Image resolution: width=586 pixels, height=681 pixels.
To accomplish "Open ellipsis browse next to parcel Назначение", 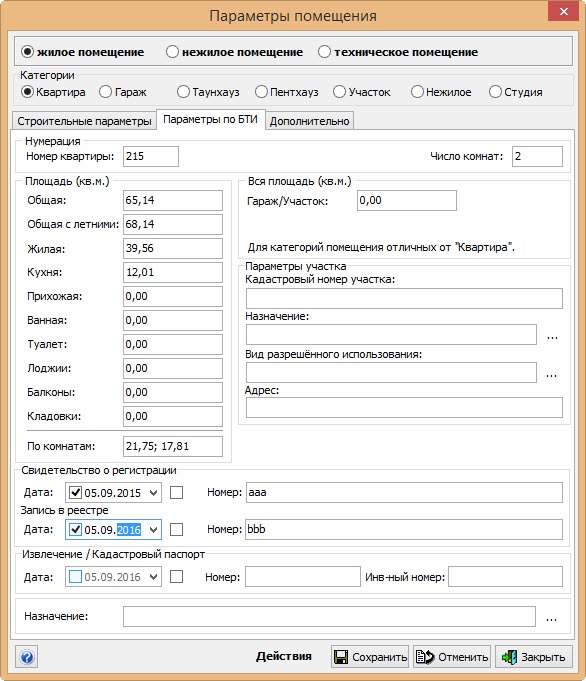I will (x=552, y=337).
